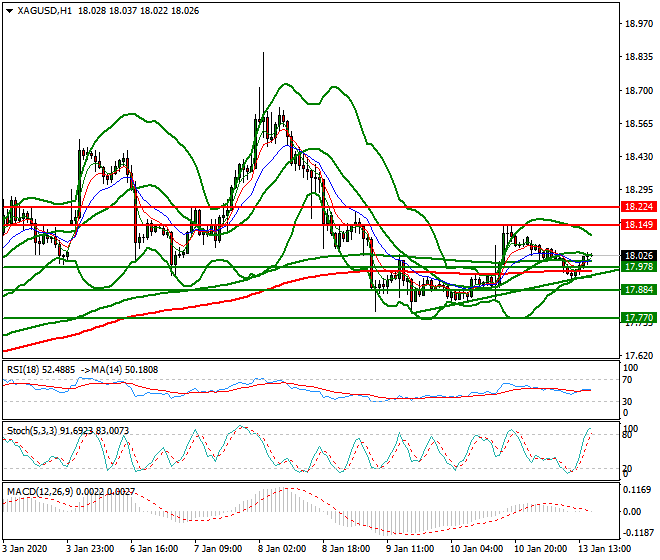660x560 pixels.
Task: Click the chart dropdown triangle beside XAGUSD,H1
Action: [x=10, y=11]
